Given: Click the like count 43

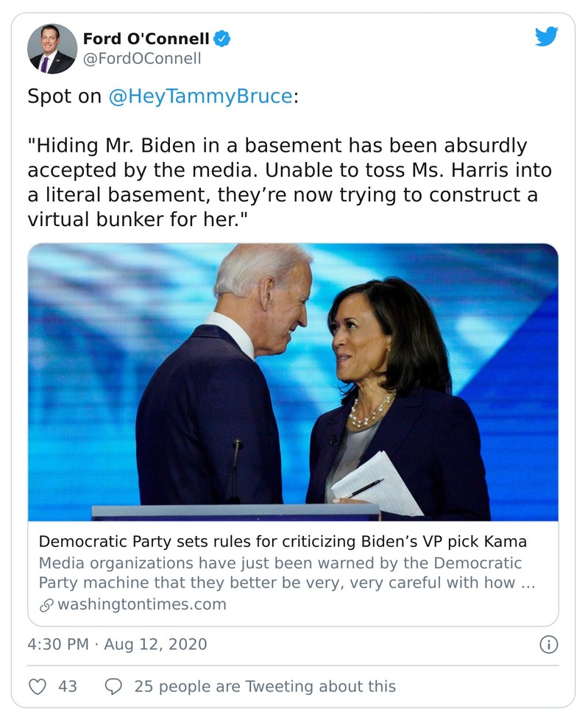Looking at the screenshot, I should pos(68,686).
